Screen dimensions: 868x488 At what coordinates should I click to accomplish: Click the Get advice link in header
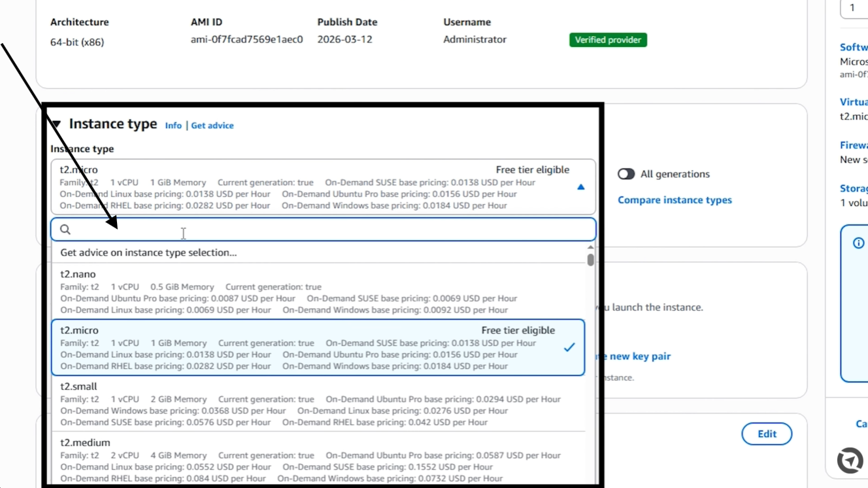212,126
